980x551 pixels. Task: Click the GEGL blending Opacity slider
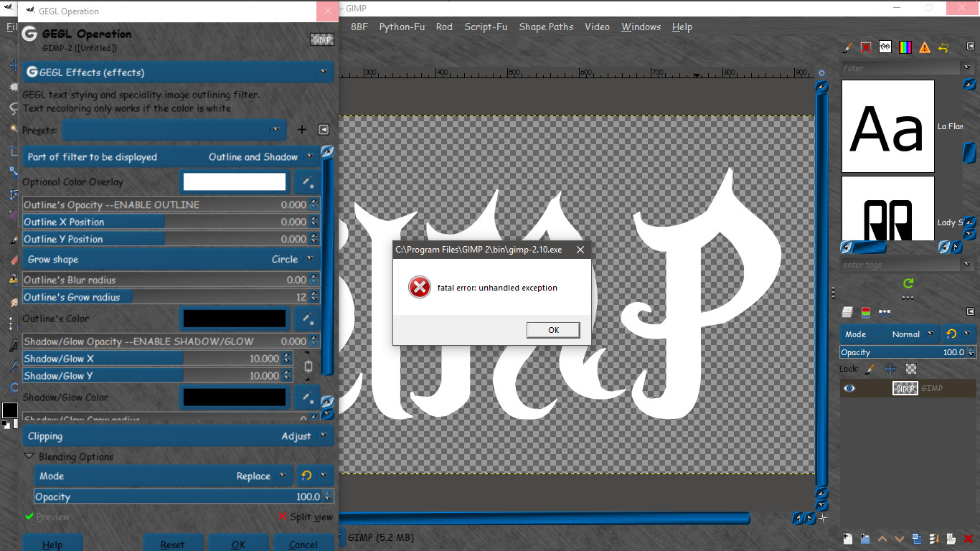(184, 496)
